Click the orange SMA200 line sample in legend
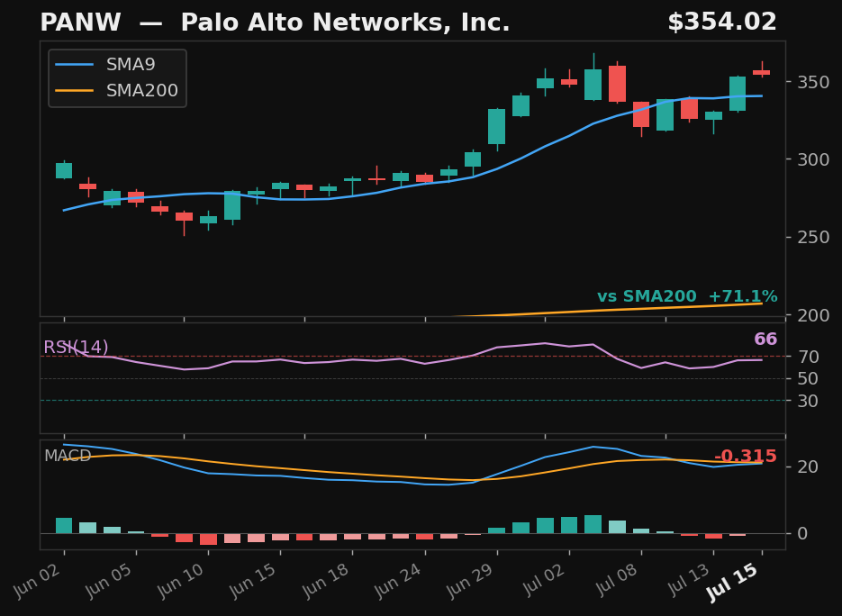This screenshot has height=616, width=842. click(x=74, y=90)
